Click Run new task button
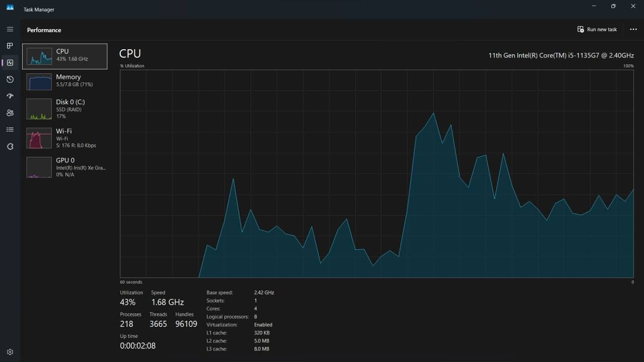The image size is (644, 362). pos(597,29)
